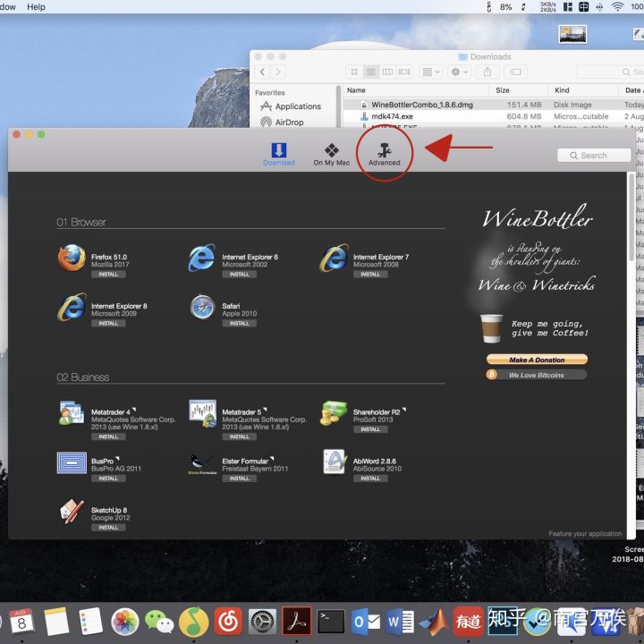
Task: Click the SketchUp 8 icon
Action: click(x=72, y=512)
